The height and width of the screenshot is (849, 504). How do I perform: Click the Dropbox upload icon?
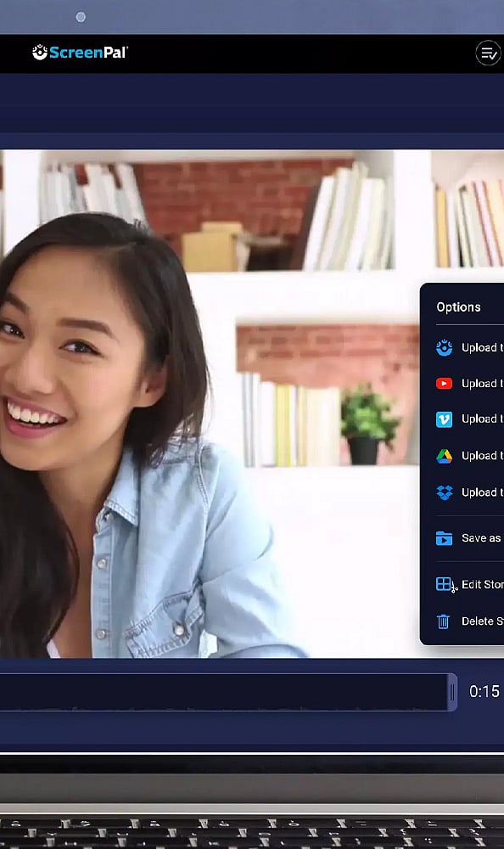[444, 492]
